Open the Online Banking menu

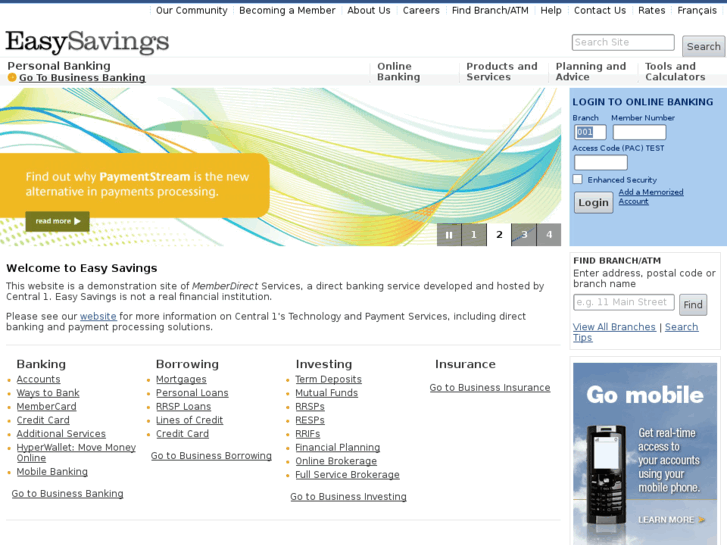point(399,72)
